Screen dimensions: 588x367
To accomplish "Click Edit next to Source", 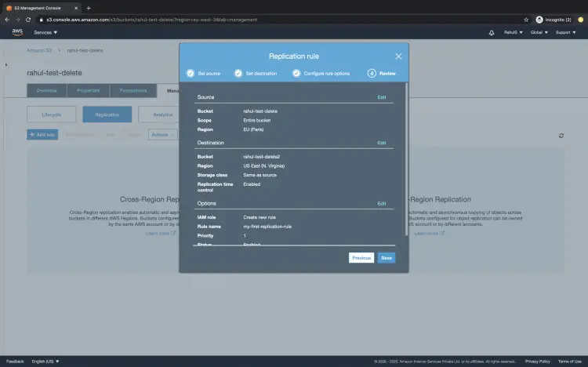I will [x=381, y=97].
